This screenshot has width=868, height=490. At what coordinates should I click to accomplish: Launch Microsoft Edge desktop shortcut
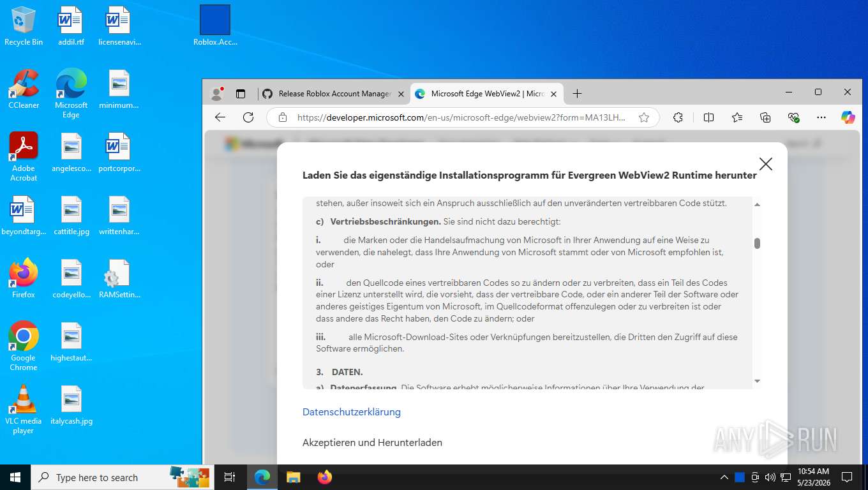tap(71, 93)
